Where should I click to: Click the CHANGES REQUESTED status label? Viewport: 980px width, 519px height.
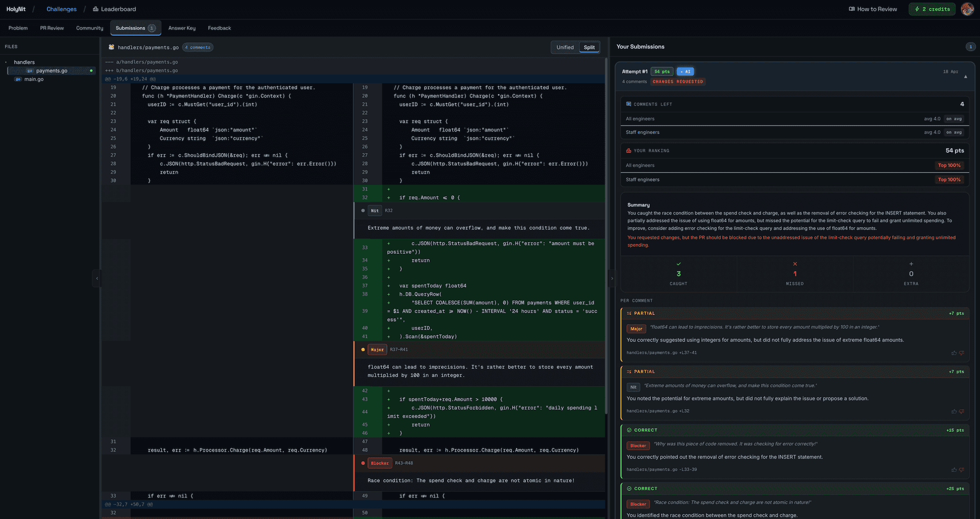(x=678, y=82)
